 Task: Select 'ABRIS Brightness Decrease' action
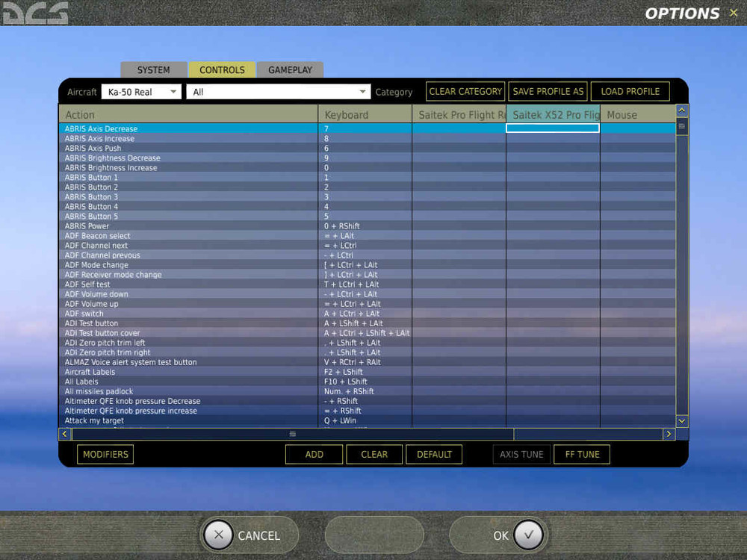click(113, 158)
